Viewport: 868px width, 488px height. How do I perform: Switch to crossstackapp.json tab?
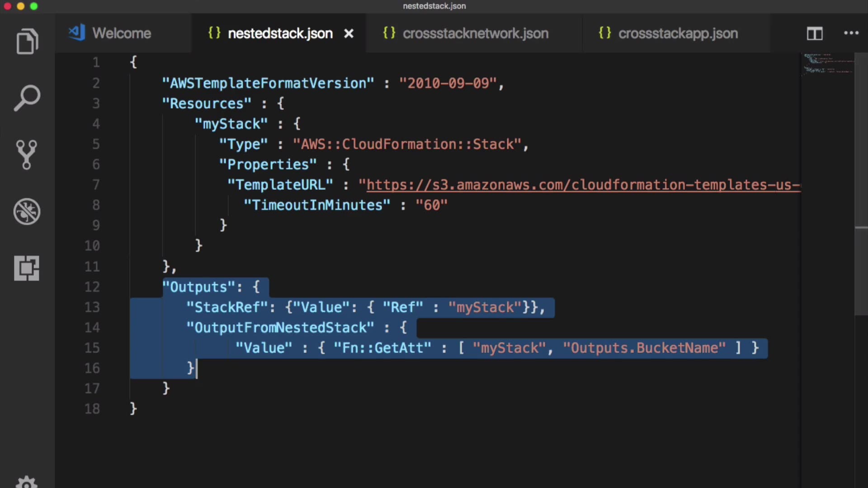point(677,33)
